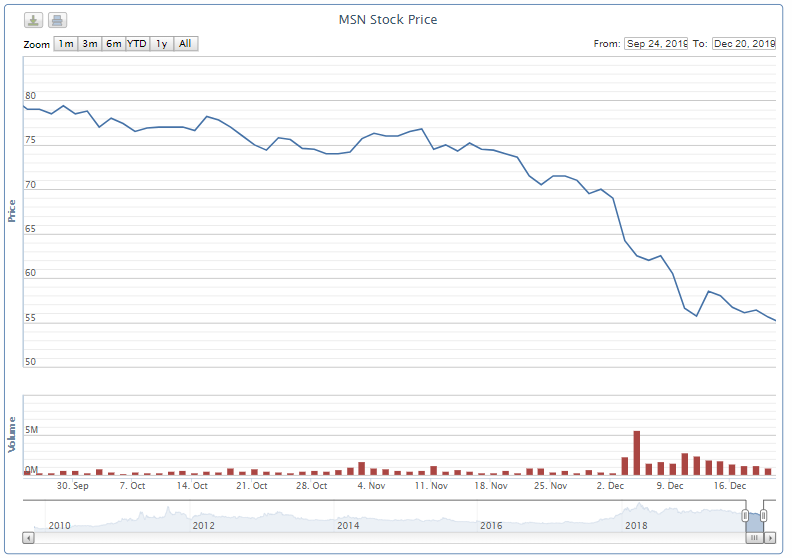
Task: Click the '2. Dec' axis label
Action: tap(610, 486)
